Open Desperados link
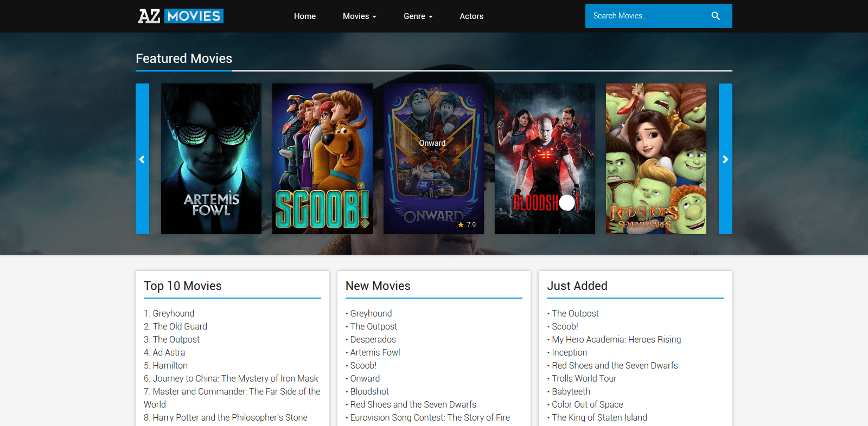 tap(373, 339)
